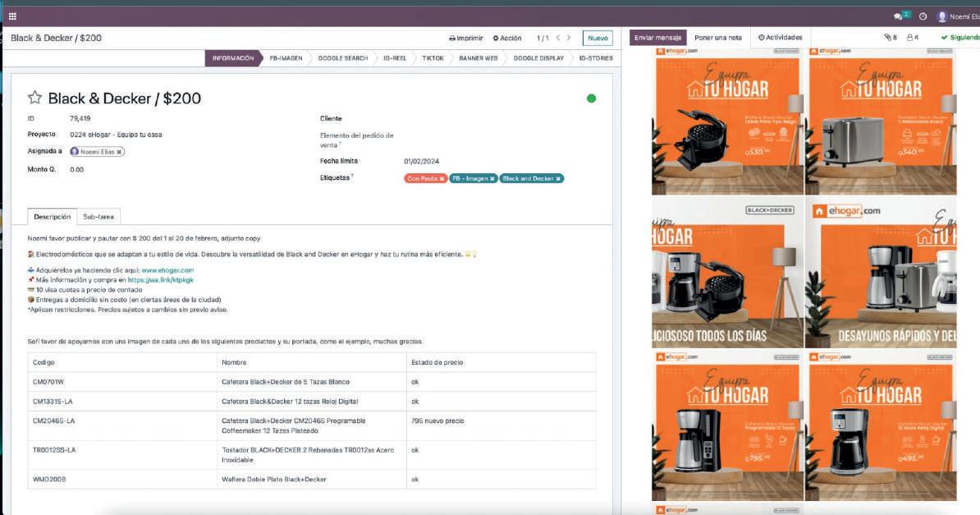Toggle the Siguiendo follow status
Viewport: 980px width, 515px height.
(960, 38)
